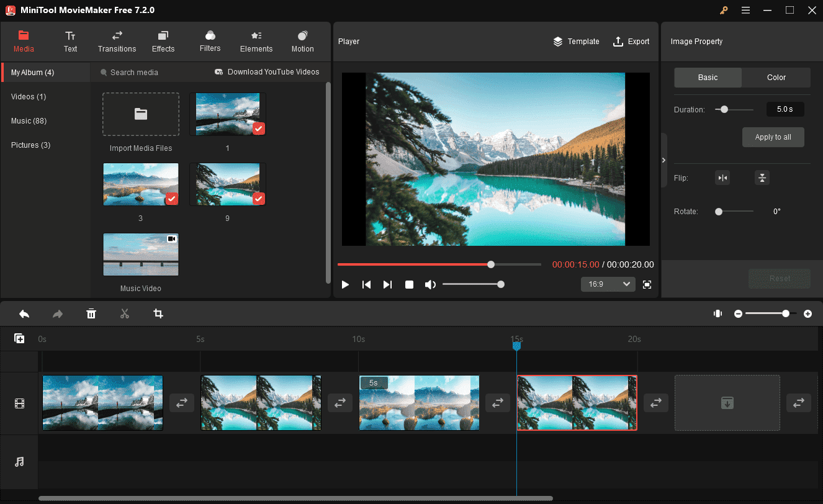Open the Elements tab
823x504 pixels.
[256, 42]
